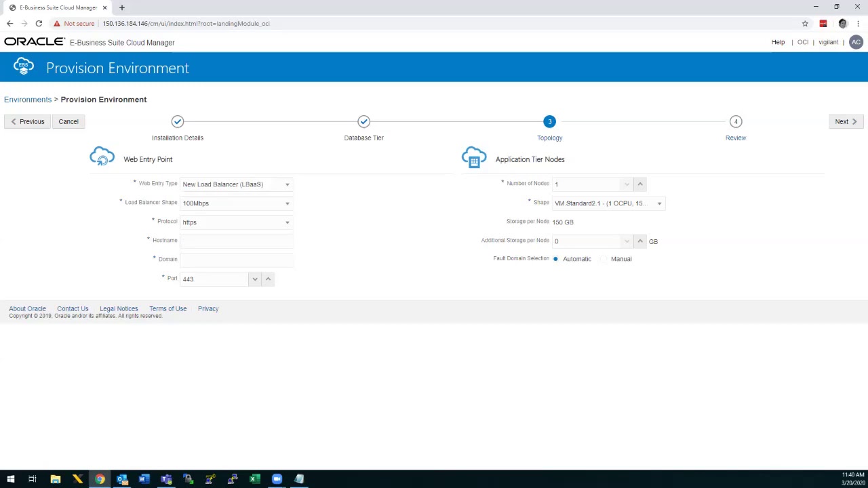This screenshot has width=868, height=488.
Task: Click the Cancel button
Action: [x=68, y=121]
